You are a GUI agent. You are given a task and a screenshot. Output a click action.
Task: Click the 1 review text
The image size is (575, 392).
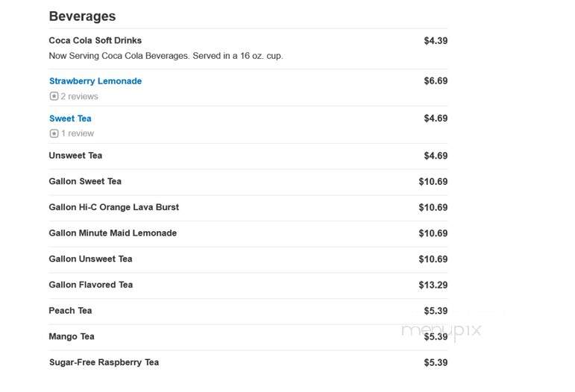click(78, 133)
